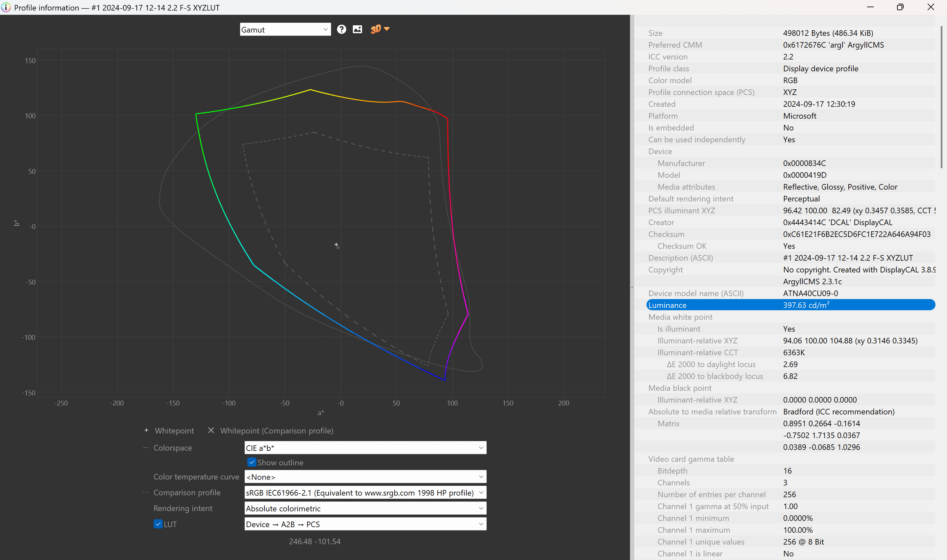
Task: Select the Channel 1 is linear row
Action: 791,553
